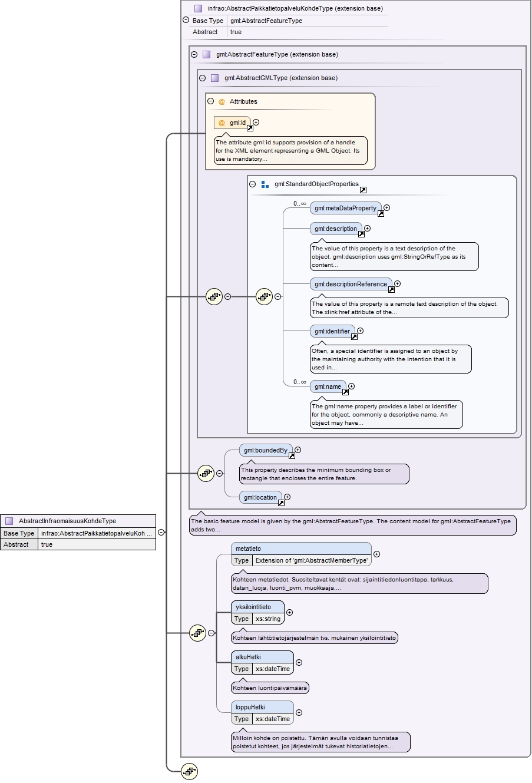Click link arrow icon next to gml:StandardObjectProperties
The width and height of the screenshot is (532, 783).
click(x=363, y=190)
